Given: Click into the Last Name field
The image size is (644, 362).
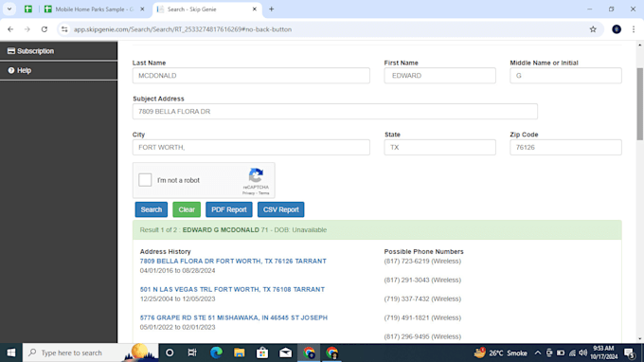Looking at the screenshot, I should (251, 76).
